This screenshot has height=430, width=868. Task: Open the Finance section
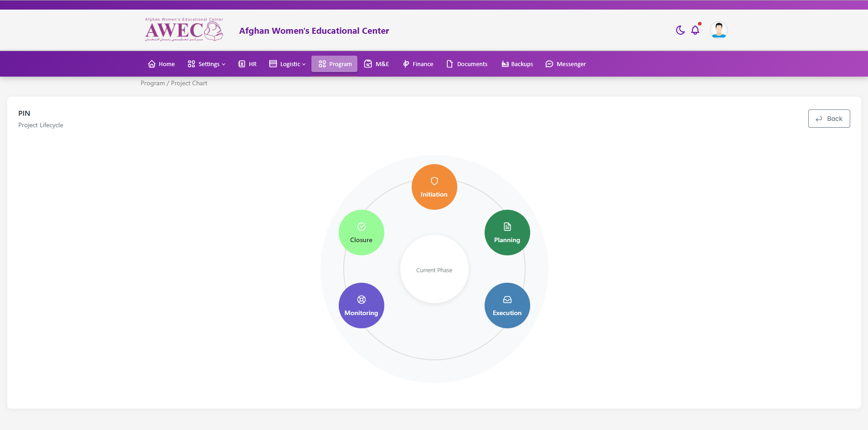pyautogui.click(x=418, y=64)
